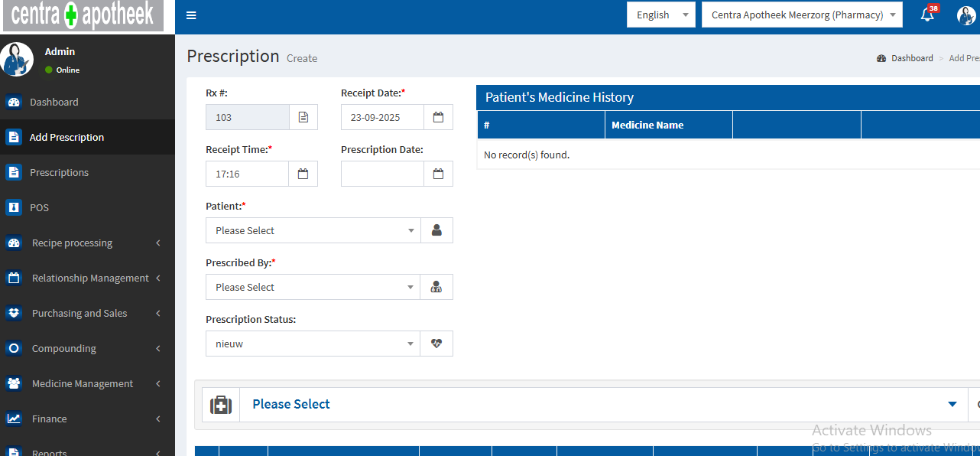Open the Prescribed By dropdown
This screenshot has width=980, height=456.
click(x=313, y=287)
